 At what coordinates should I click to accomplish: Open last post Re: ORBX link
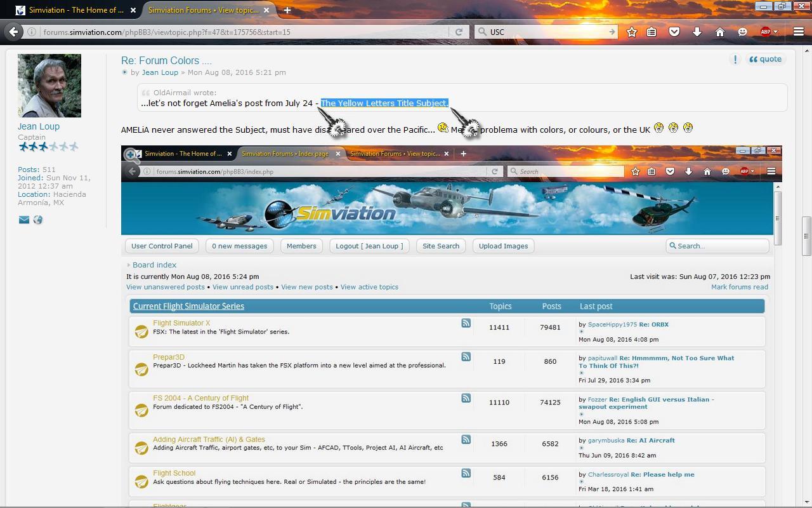pos(653,324)
